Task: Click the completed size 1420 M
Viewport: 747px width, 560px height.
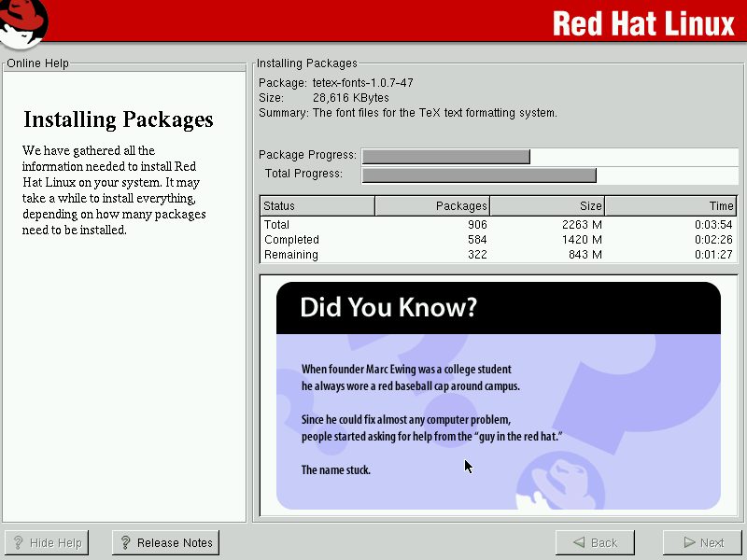Action: pos(582,240)
